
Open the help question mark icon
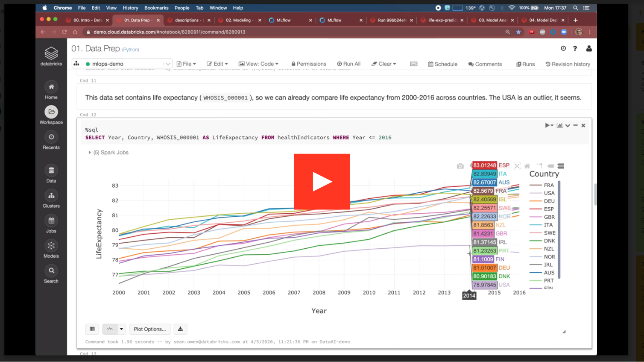click(x=575, y=48)
